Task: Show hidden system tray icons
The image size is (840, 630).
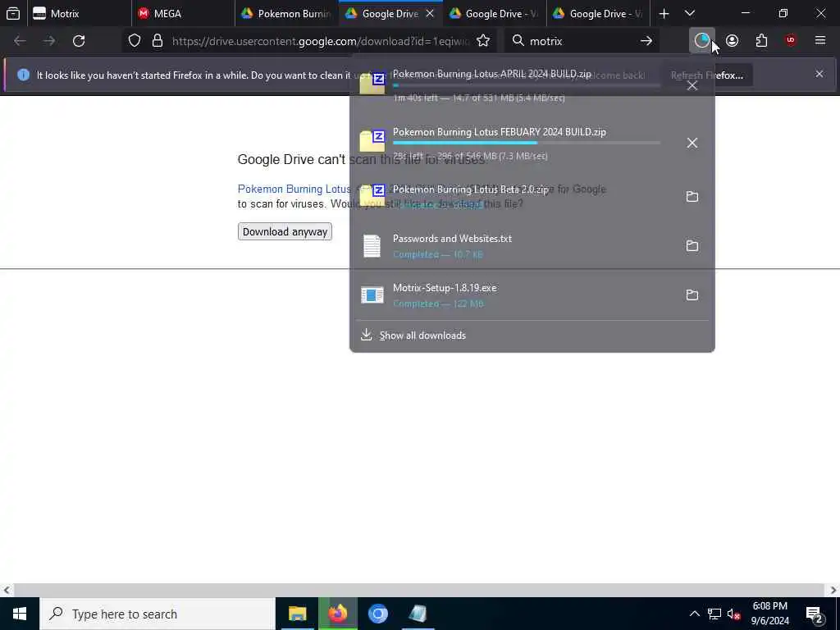Action: (694, 614)
